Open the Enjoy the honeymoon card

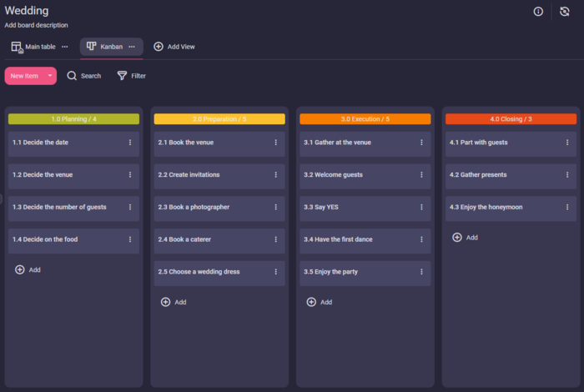[501, 207]
